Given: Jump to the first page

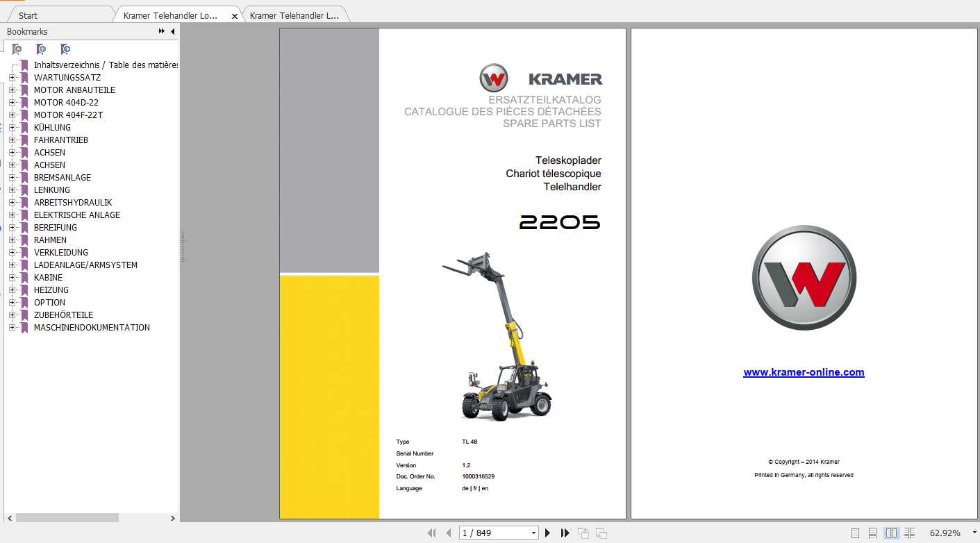Looking at the screenshot, I should (x=431, y=533).
